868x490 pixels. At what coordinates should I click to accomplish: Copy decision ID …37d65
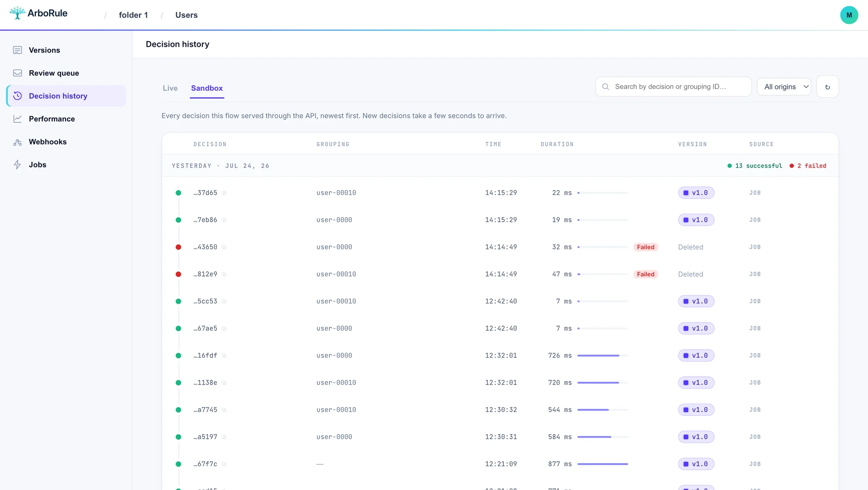coord(224,193)
